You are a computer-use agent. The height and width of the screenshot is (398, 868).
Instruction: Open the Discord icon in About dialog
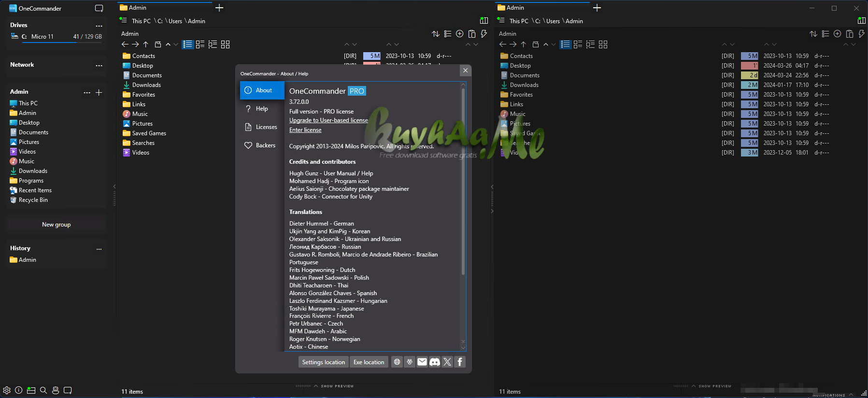435,362
